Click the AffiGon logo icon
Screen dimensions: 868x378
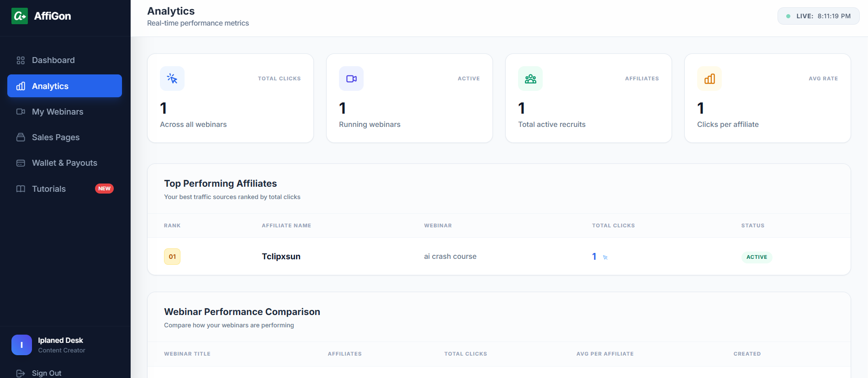[20, 16]
